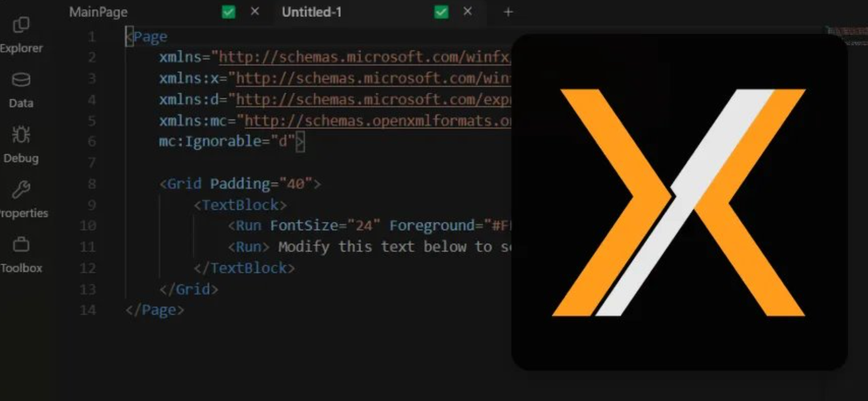
Task: Open the Properties wrench icon
Action: (x=21, y=190)
